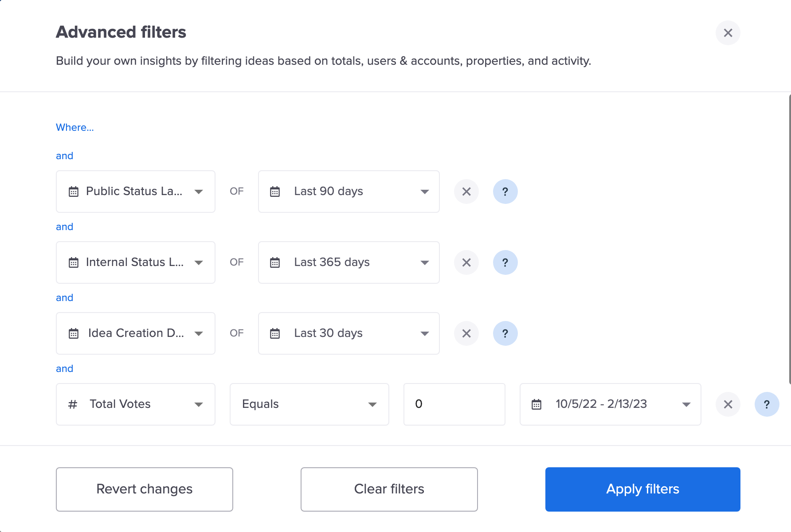Viewport: 791px width, 532px height.
Task: Click the calendar icon in Internal Status filter
Action: point(74,262)
